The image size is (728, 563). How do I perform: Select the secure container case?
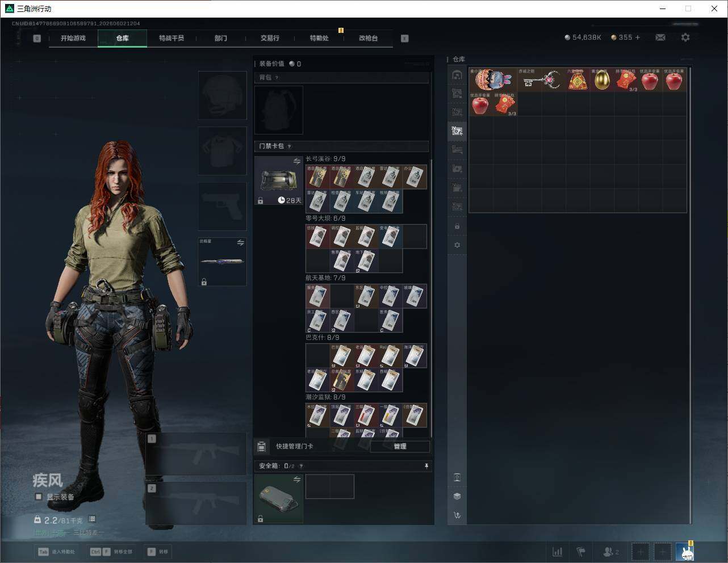(279, 499)
